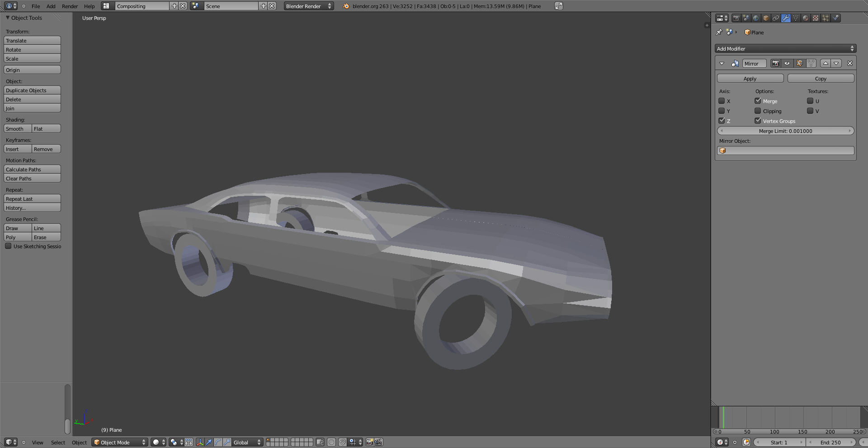Disable the Vertex Groups checkbox

(x=758, y=121)
